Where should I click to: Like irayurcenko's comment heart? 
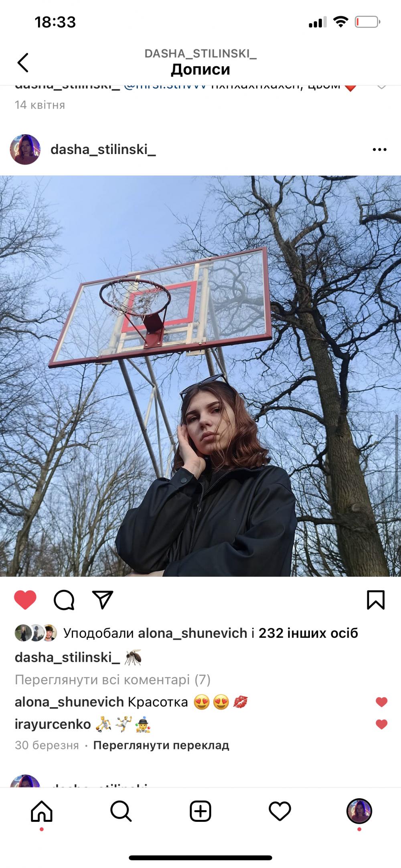[381, 724]
